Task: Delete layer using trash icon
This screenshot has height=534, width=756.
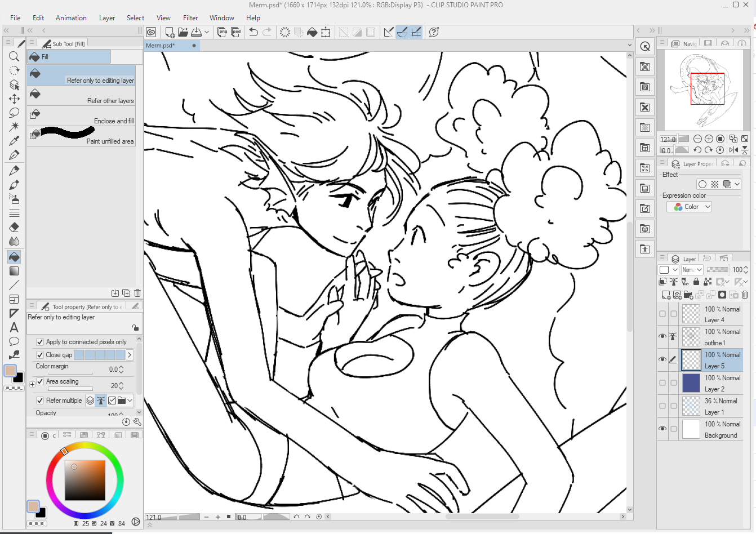Action: 745,295
